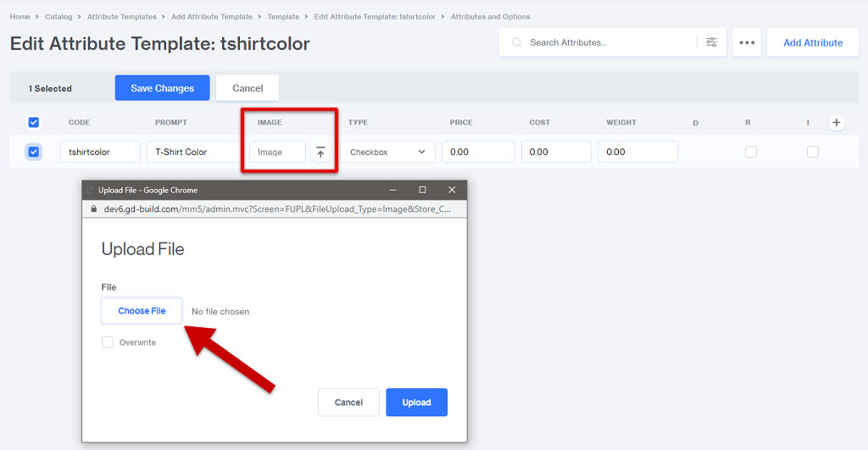The height and width of the screenshot is (450, 868).
Task: Click the image upload arrow icon
Action: click(320, 153)
